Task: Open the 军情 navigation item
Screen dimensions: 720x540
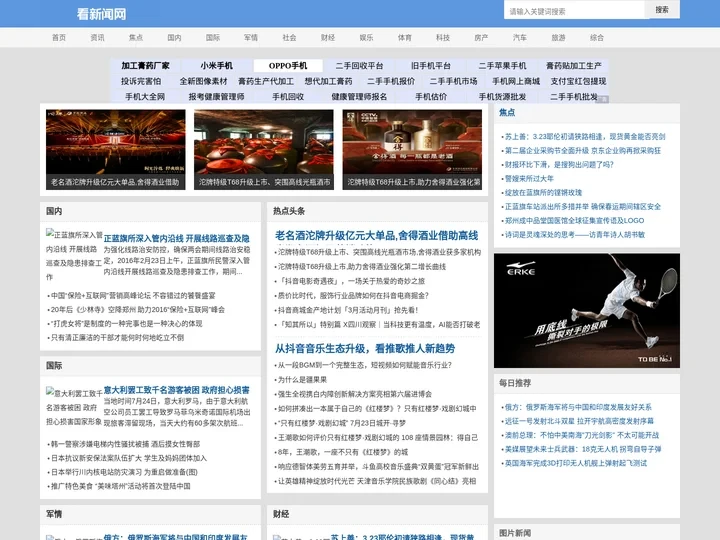Action: (251, 38)
